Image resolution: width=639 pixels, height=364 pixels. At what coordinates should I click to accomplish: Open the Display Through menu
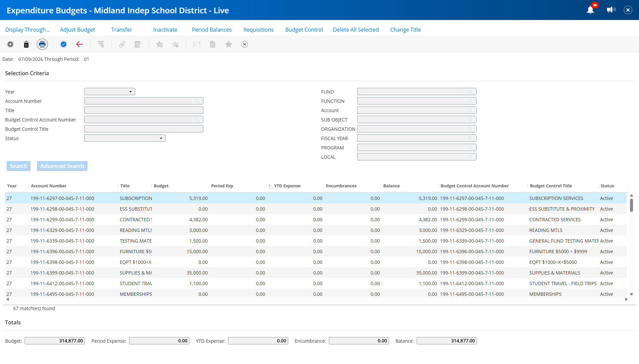tap(28, 30)
